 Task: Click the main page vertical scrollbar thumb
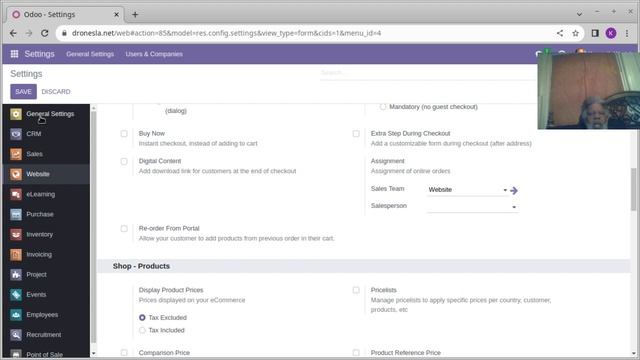point(633,189)
